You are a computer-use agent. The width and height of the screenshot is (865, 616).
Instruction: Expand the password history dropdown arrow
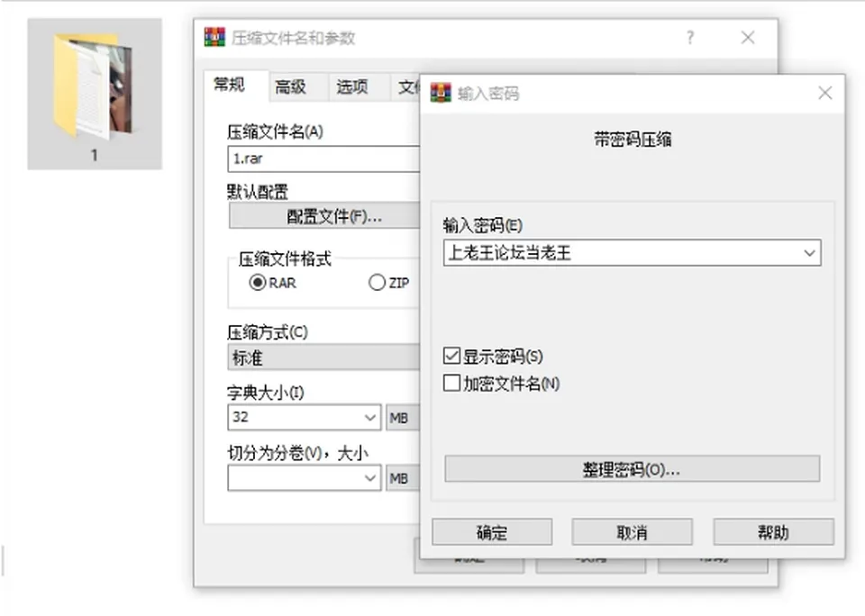(809, 253)
